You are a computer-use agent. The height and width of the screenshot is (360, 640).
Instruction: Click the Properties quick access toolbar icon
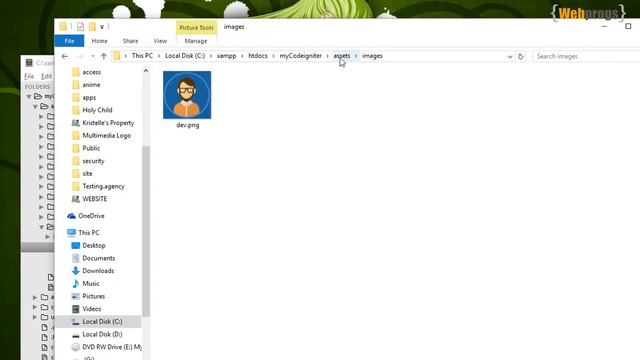pyautogui.click(x=80, y=27)
